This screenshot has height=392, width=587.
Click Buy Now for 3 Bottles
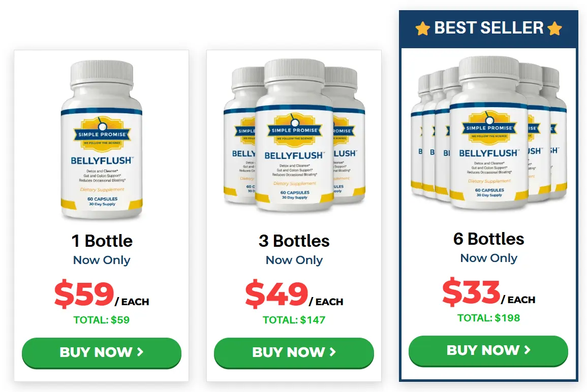294,352
